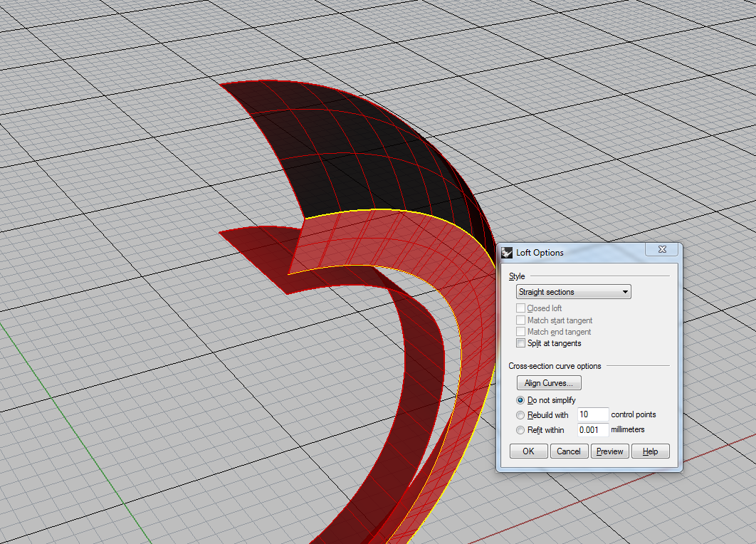Choose the Rebuild with radio option

point(520,414)
